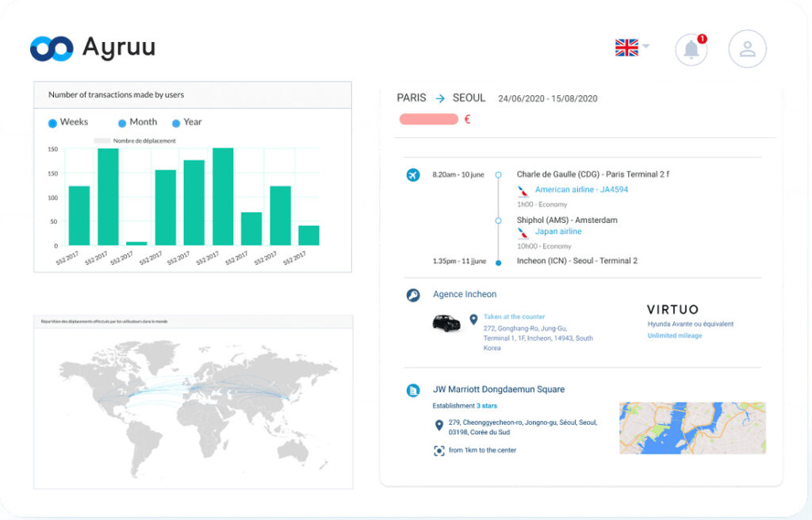
Task: Click the red price bar
Action: pos(429,120)
